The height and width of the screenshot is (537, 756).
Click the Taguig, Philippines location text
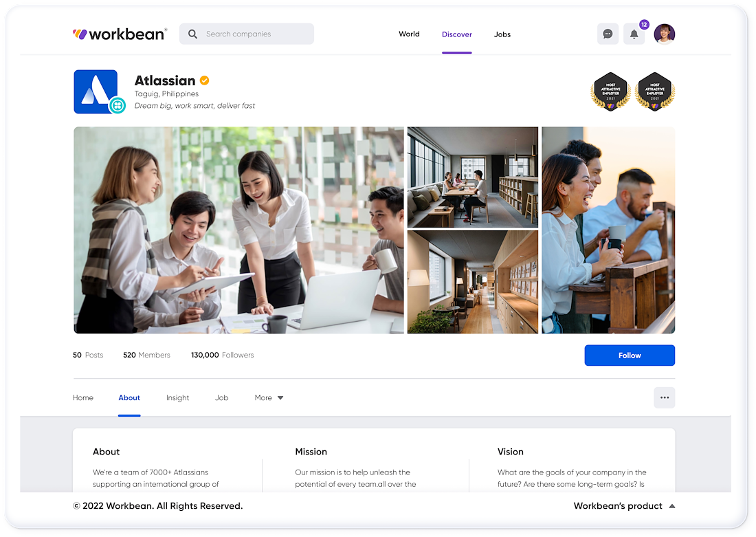point(166,94)
